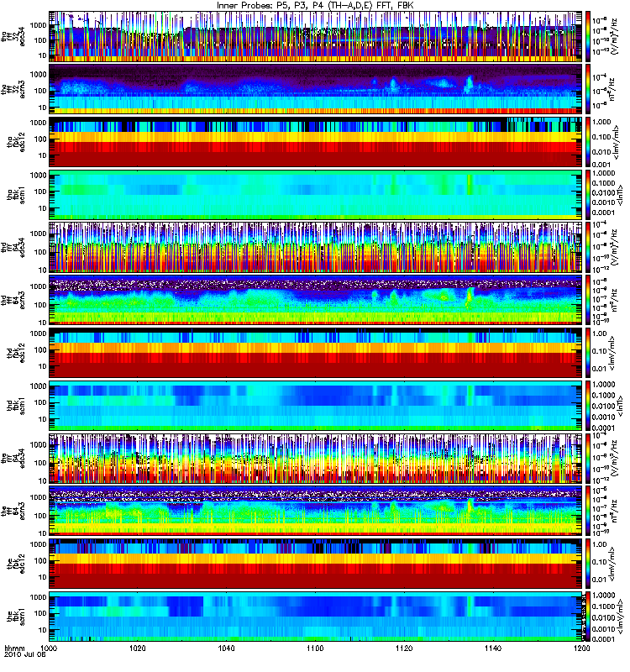Click the color bar of tha fbk edc12 panel

588,142
